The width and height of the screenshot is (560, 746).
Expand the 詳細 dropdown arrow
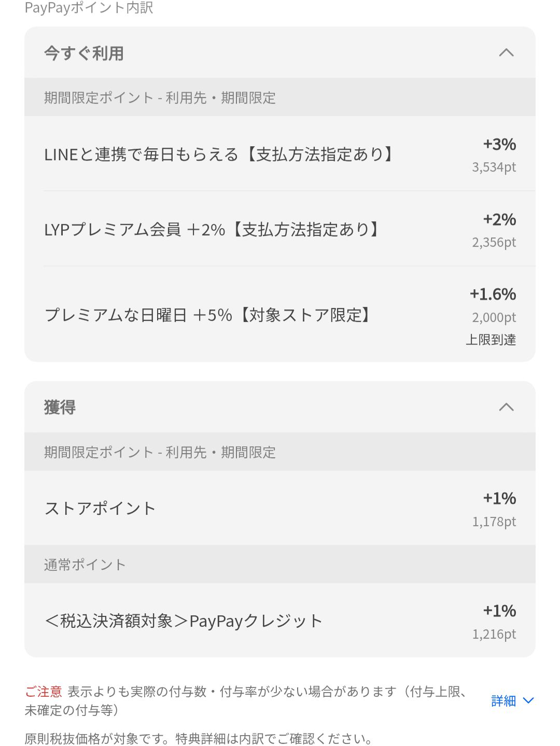click(528, 701)
